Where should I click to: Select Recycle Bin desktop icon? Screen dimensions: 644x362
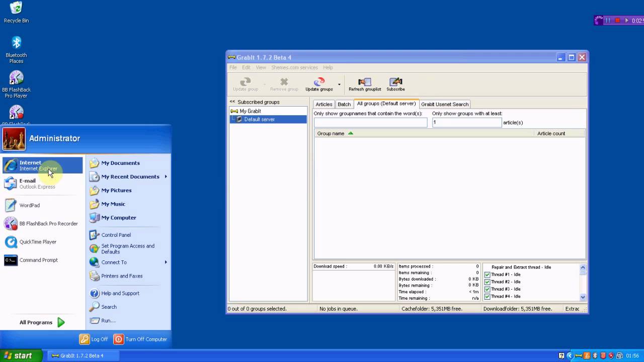(16, 13)
